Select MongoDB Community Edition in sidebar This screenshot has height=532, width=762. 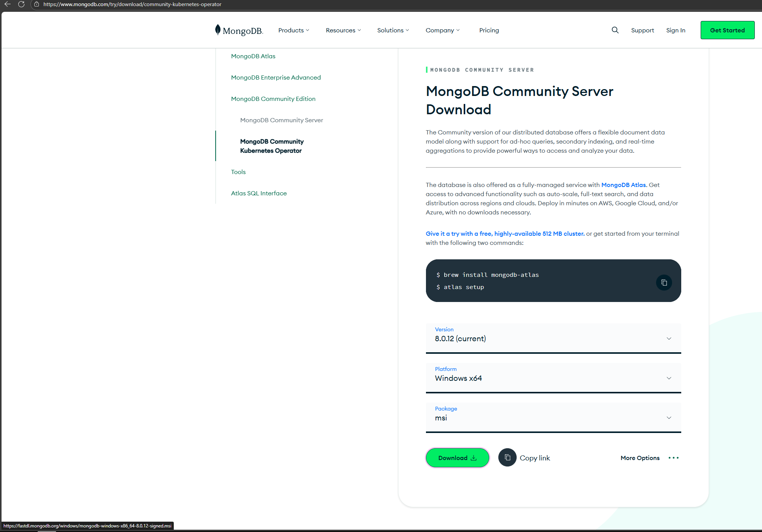click(273, 99)
